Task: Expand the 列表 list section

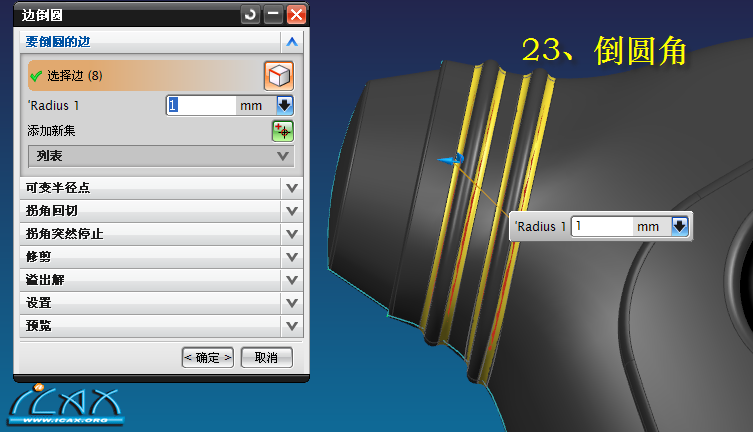Action: click(x=161, y=156)
